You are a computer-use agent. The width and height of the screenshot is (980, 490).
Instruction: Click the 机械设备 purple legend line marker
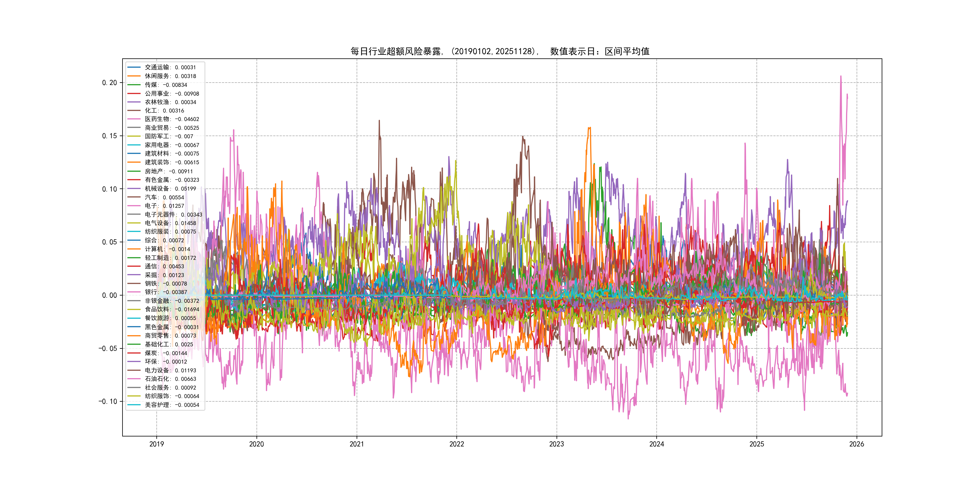pos(134,188)
